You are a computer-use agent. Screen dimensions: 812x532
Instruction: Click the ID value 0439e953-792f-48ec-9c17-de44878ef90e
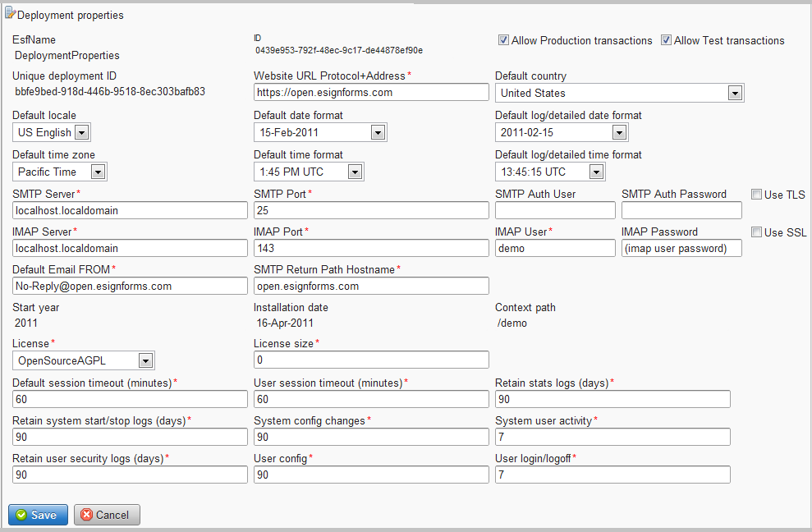[x=339, y=50]
